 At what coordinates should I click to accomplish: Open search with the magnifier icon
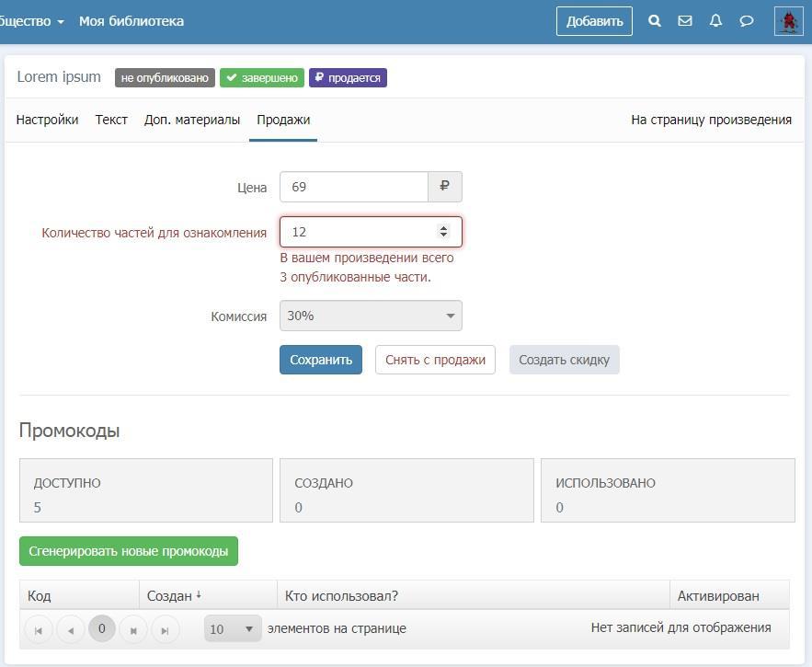[x=655, y=20]
